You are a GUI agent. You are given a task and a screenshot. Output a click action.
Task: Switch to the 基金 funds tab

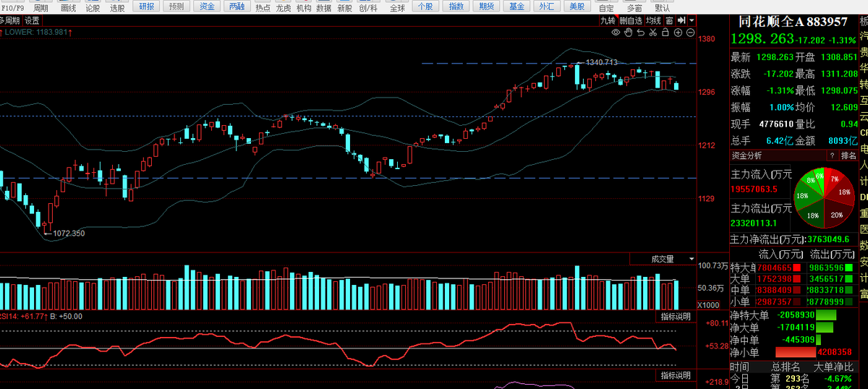point(516,7)
